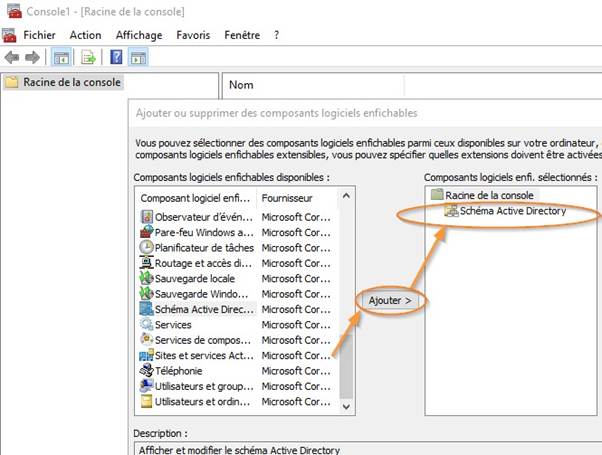Select Services de compos... text
Screen dimensions: 602x455
[x=203, y=340]
